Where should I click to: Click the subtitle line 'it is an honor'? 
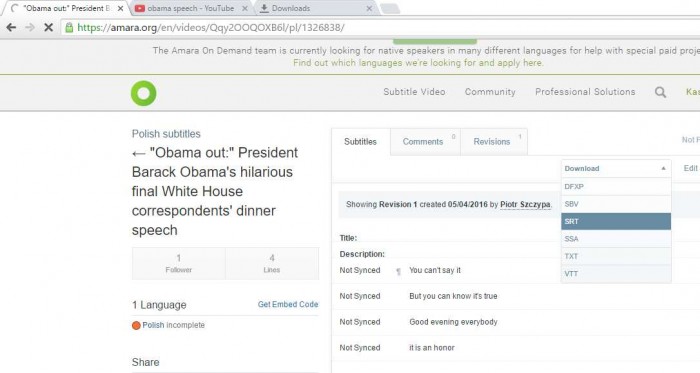pos(432,348)
